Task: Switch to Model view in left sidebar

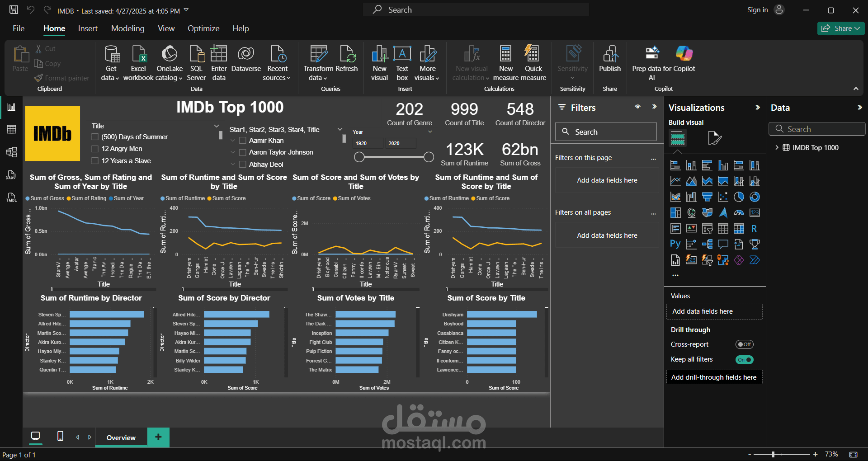Action: (12, 152)
